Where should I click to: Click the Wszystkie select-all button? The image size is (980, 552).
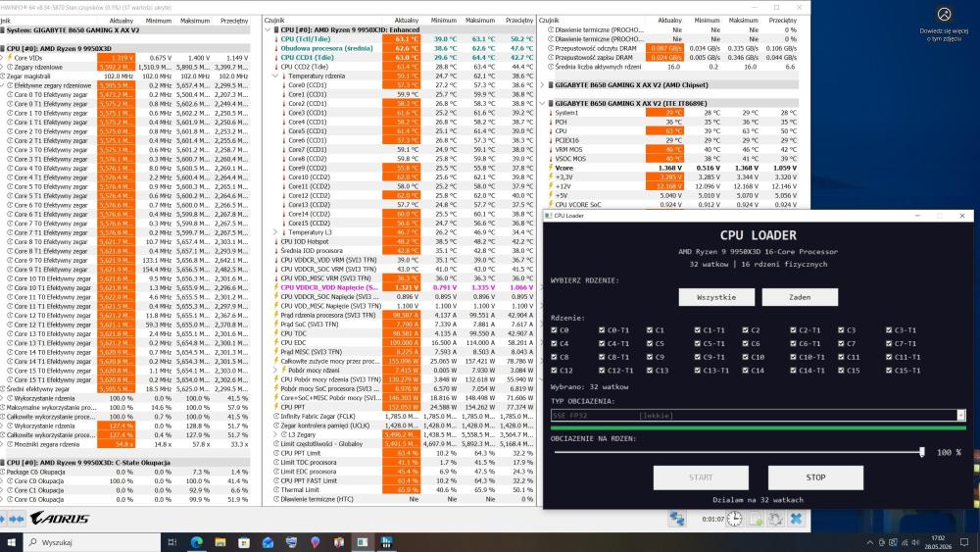(716, 297)
